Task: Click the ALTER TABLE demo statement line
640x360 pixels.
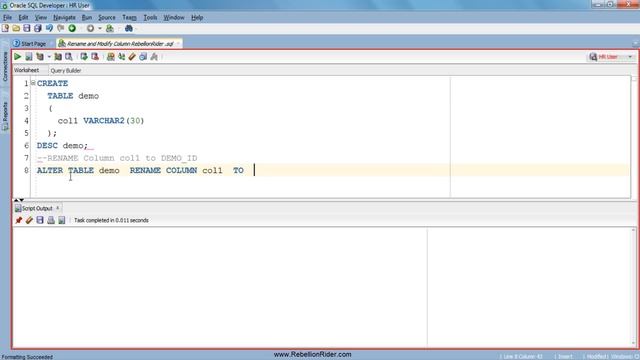Action: (x=140, y=171)
